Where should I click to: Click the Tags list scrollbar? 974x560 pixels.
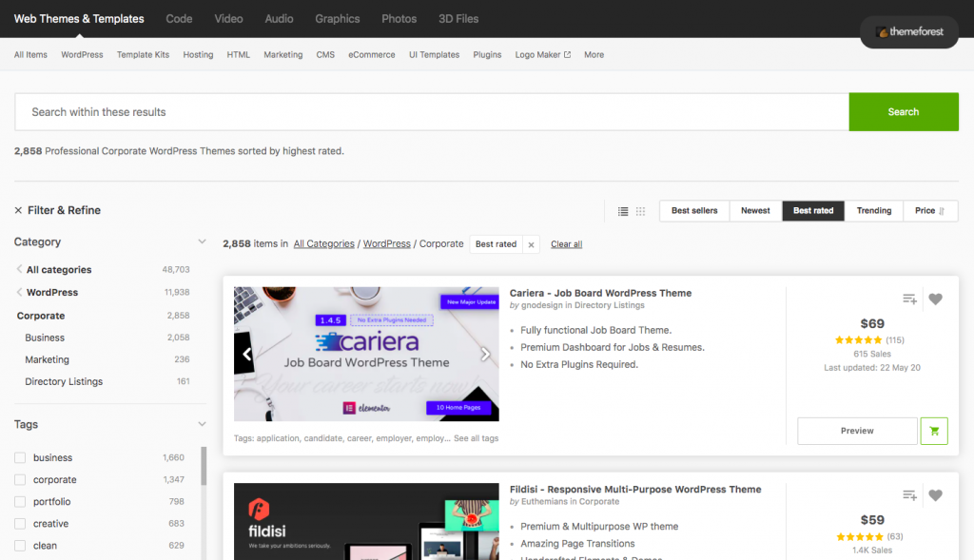(204, 466)
